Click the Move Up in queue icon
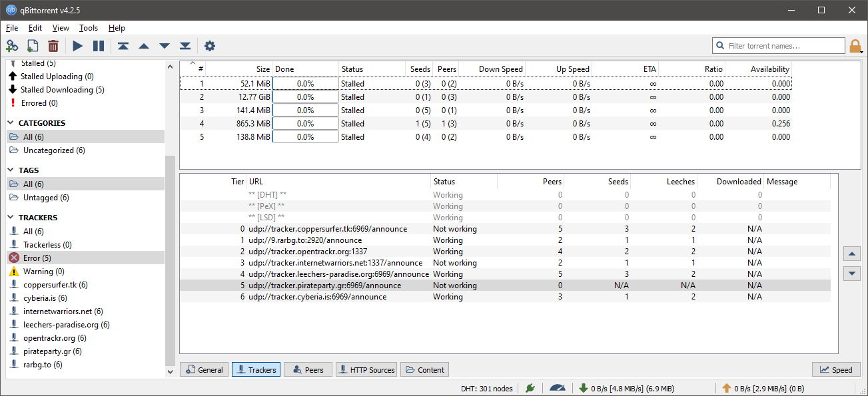The image size is (868, 396). pos(144,46)
